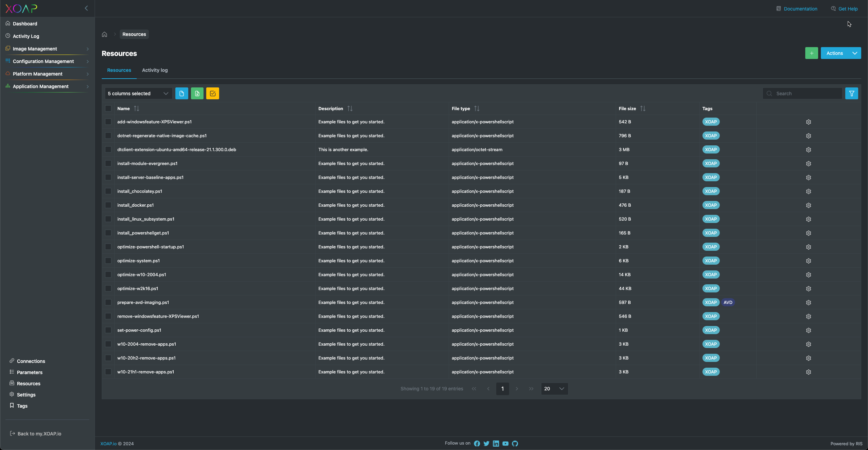The image size is (868, 450).
Task: Open Parameters in the sidebar
Action: point(30,372)
